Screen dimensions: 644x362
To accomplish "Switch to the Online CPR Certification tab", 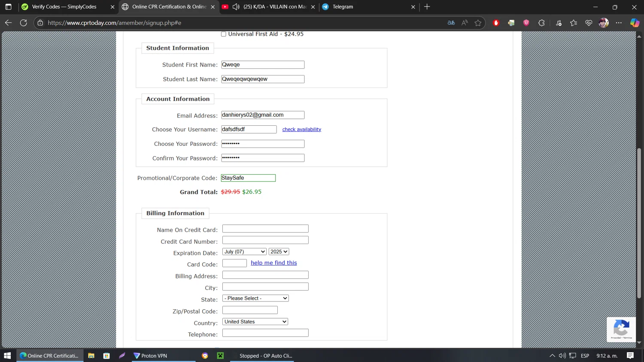I will (169, 7).
